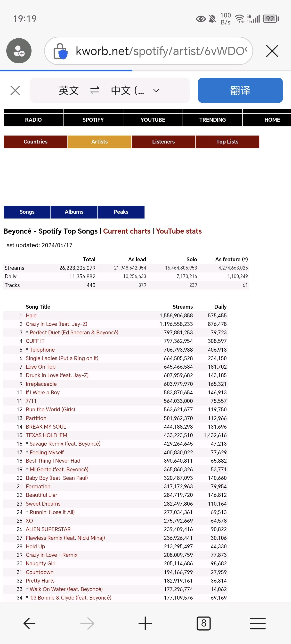Open the Partition song link

point(36,418)
